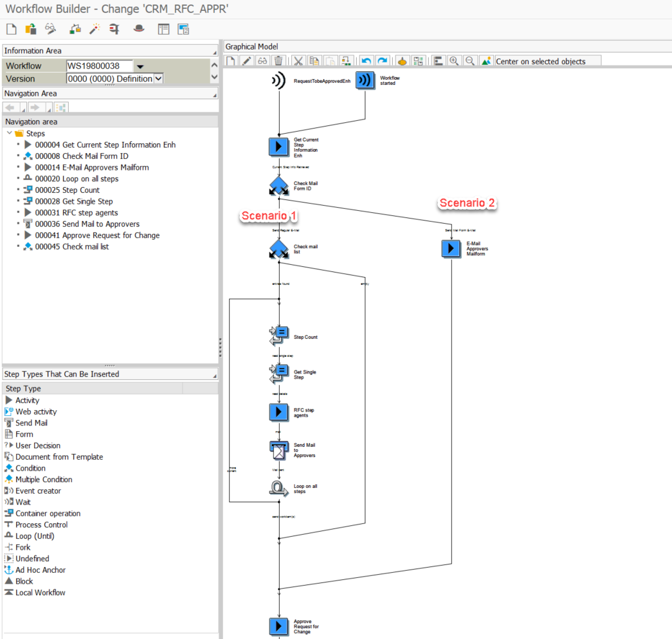
Task: Choose Loop (Until) step type
Action: tap(35, 536)
